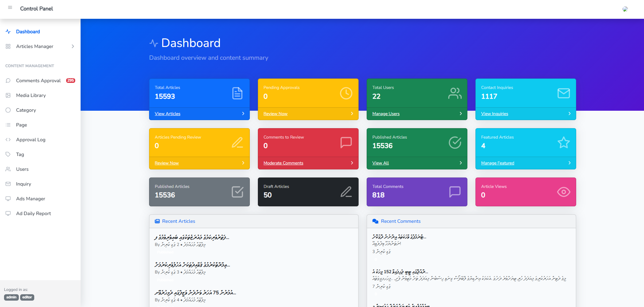The height and width of the screenshot is (307, 644).
Task: Click the arrow beside View Articles
Action: click(x=243, y=114)
